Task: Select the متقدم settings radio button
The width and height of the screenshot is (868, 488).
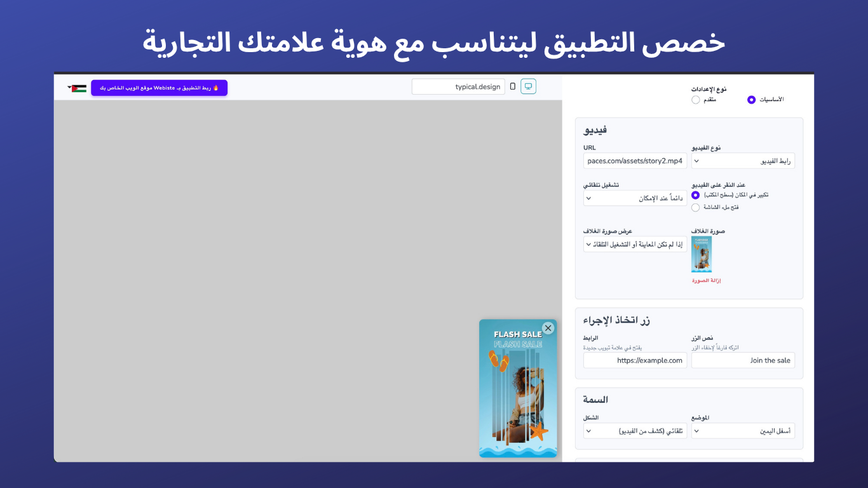Action: (695, 100)
